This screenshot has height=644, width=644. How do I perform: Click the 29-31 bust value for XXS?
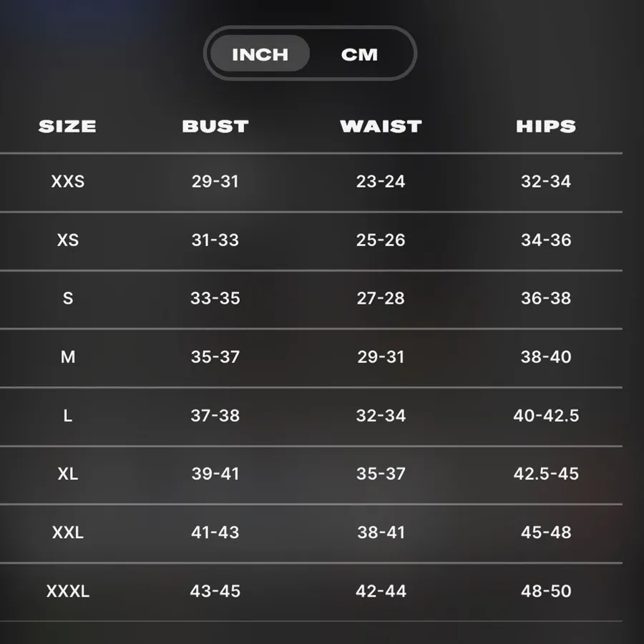pos(215,181)
